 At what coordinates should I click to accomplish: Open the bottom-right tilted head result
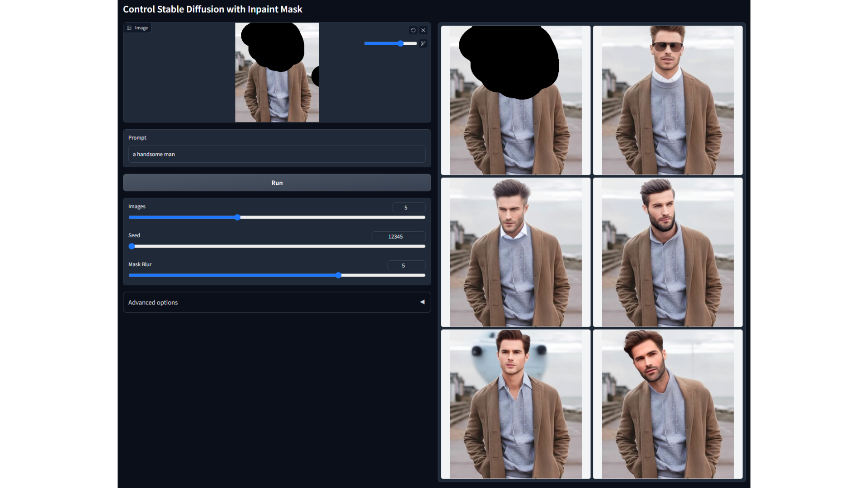pyautogui.click(x=668, y=404)
